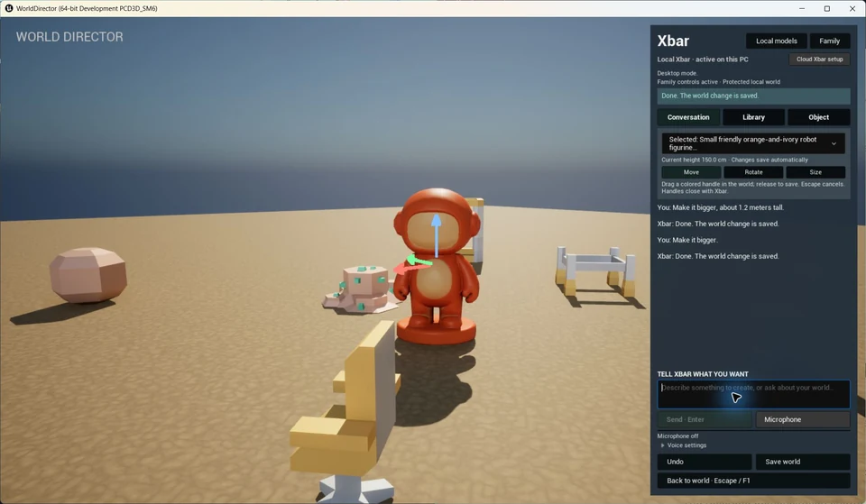Open Cloud Xbar setup
Screen dimensions: 866x504
820,60
